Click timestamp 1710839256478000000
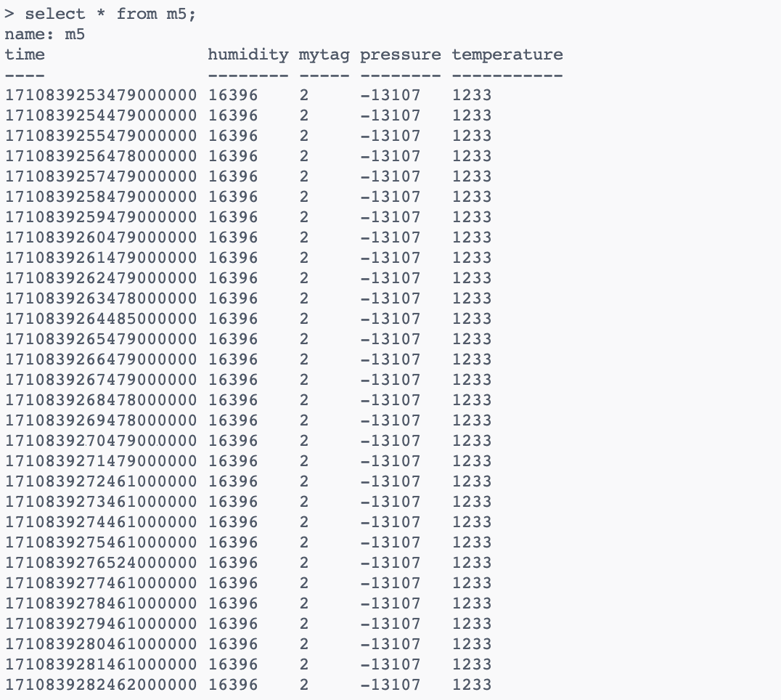 100,156
